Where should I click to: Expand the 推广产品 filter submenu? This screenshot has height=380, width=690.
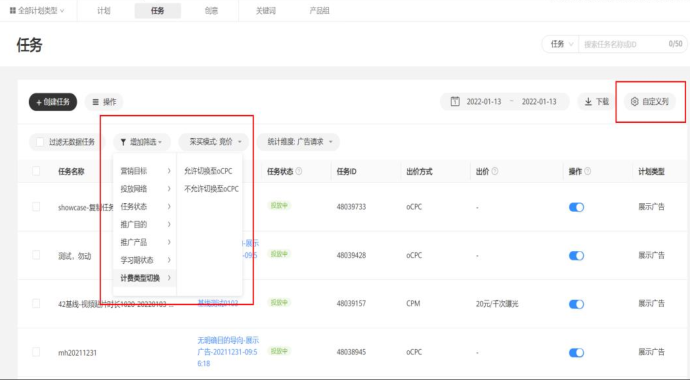click(x=145, y=242)
